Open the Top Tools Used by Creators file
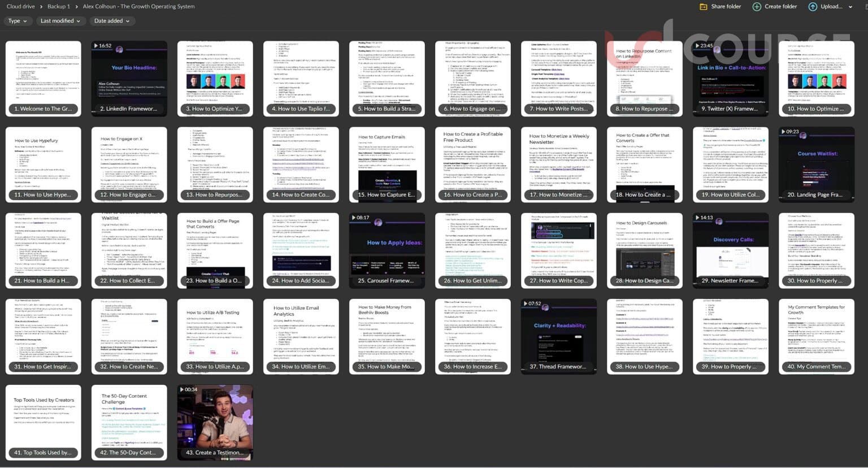The height and width of the screenshot is (468, 868). [x=43, y=422]
